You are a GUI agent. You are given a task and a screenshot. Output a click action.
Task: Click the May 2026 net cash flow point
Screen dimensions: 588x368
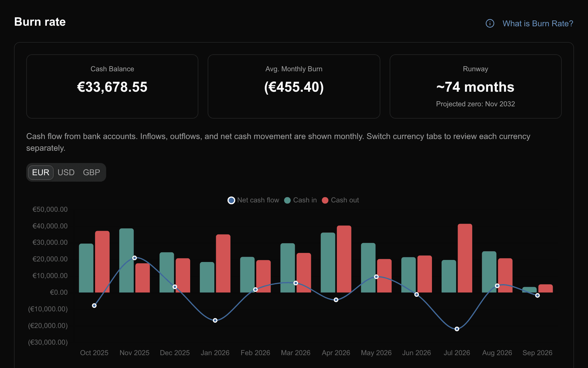(x=376, y=277)
